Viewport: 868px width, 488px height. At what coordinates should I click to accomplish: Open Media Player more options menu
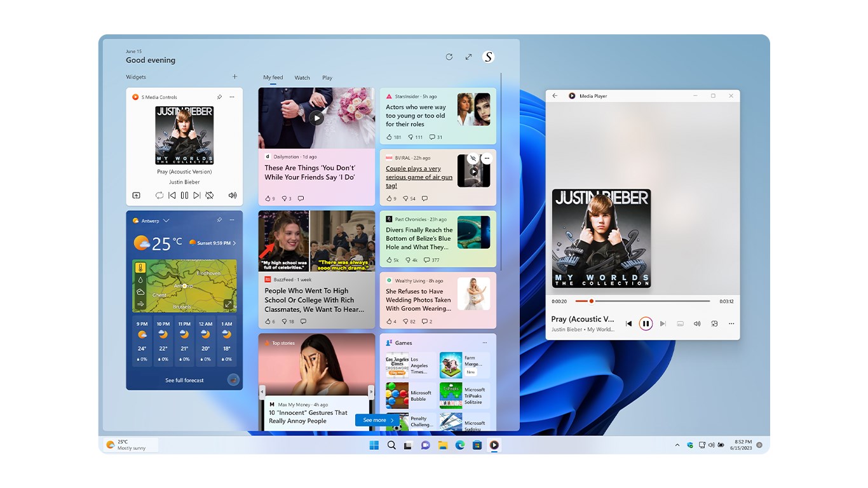731,323
